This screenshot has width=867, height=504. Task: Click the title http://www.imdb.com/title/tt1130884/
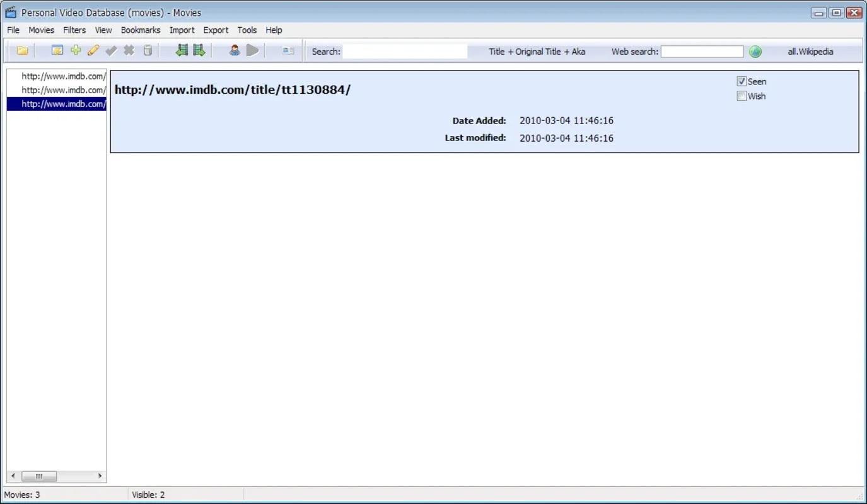233,89
